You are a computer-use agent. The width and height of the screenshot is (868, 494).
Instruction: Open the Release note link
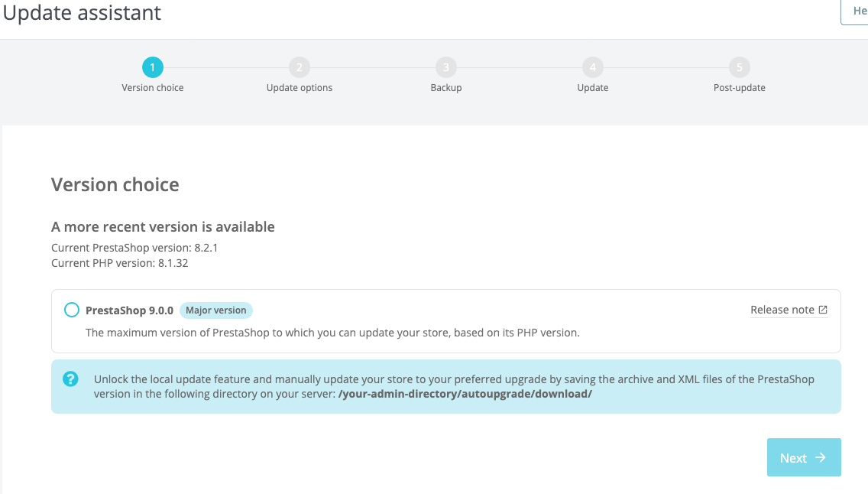[782, 310]
